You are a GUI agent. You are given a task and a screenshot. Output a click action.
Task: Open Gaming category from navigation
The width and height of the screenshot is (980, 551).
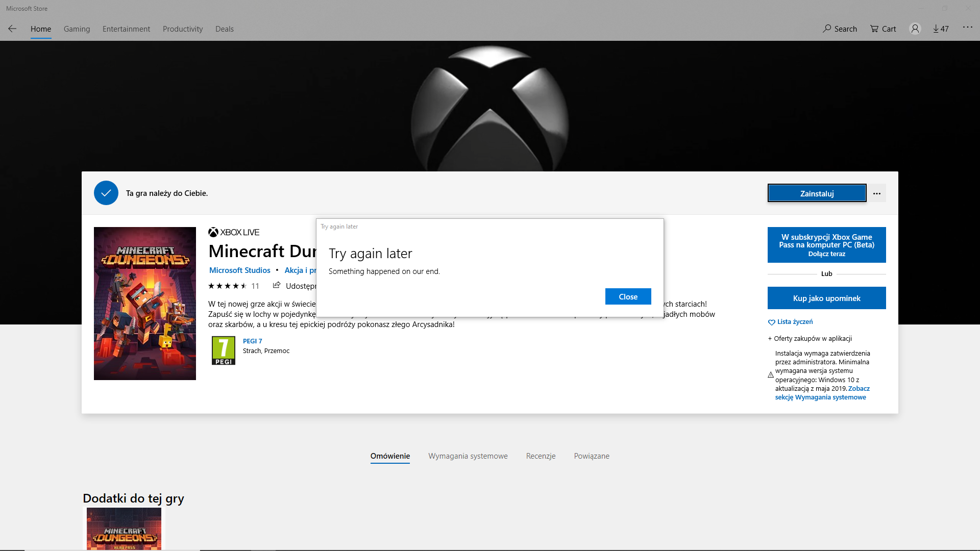click(x=76, y=28)
